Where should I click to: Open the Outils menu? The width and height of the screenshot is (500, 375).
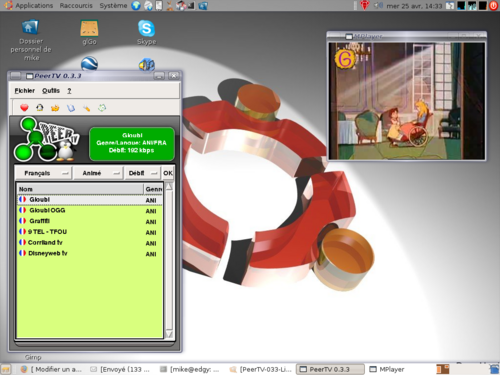pyautogui.click(x=51, y=91)
